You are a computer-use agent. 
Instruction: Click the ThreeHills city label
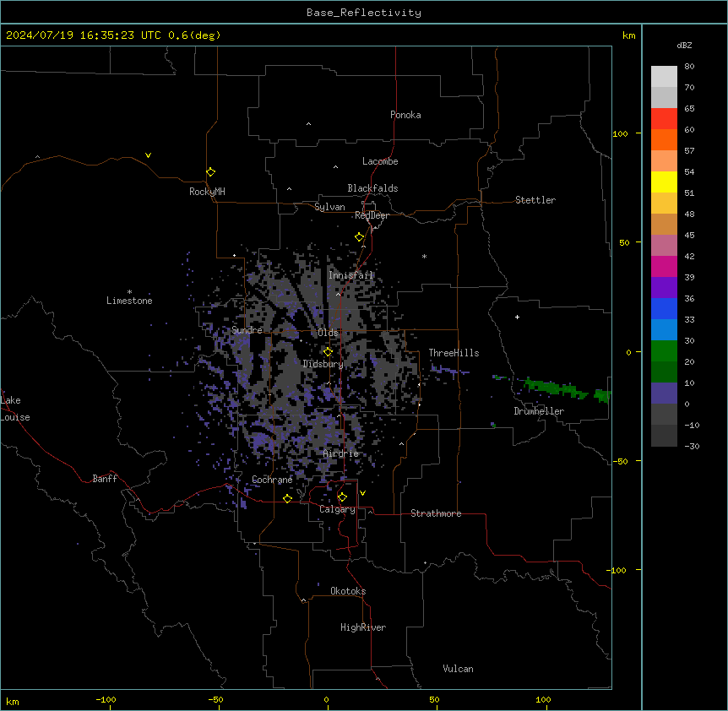(454, 353)
